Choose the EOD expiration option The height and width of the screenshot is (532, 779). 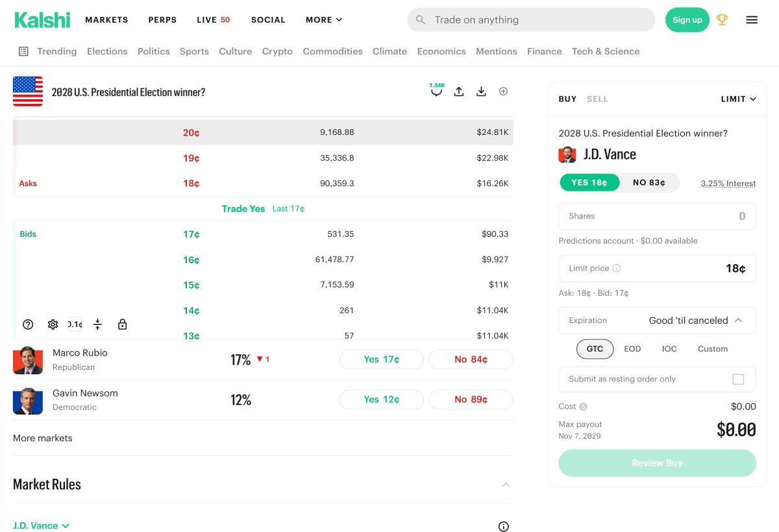632,349
